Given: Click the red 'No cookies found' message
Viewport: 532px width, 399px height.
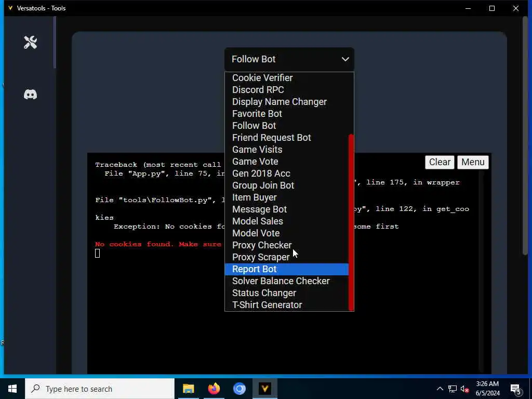Looking at the screenshot, I should (x=158, y=244).
